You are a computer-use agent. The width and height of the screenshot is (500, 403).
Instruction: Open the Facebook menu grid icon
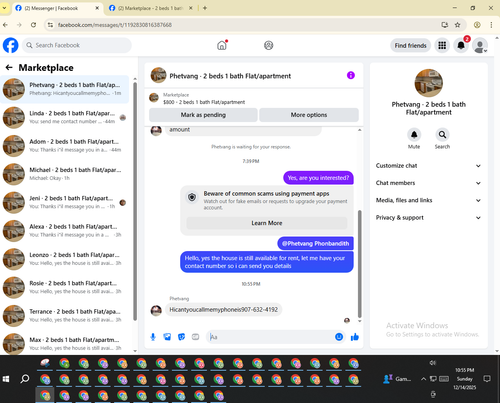point(442,45)
